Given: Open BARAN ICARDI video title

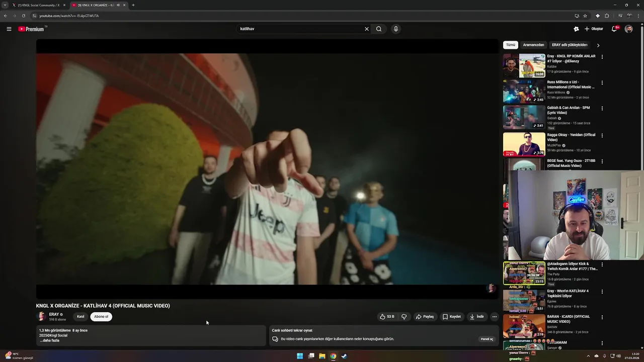Looking at the screenshot, I should (569, 319).
